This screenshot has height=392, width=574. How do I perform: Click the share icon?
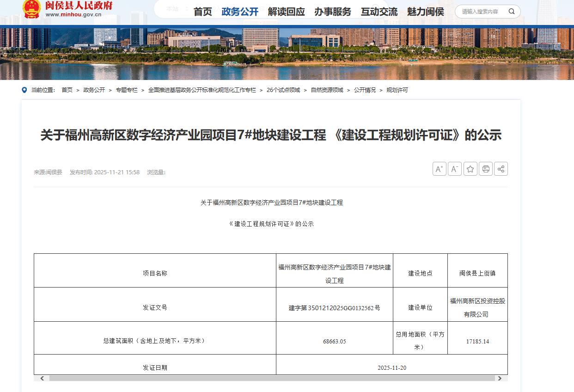(x=501, y=169)
